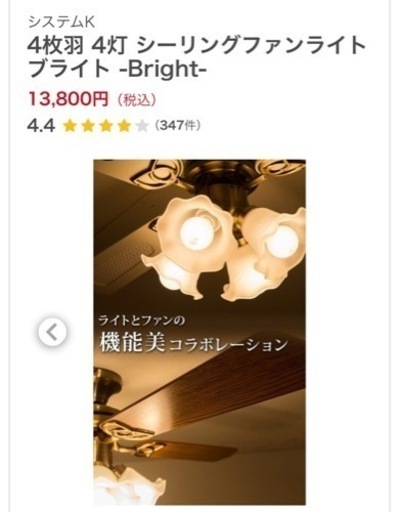Open the 4枚羽 4灯 シーリングファンライト title
Screen dimensions: 400x512
point(197,46)
